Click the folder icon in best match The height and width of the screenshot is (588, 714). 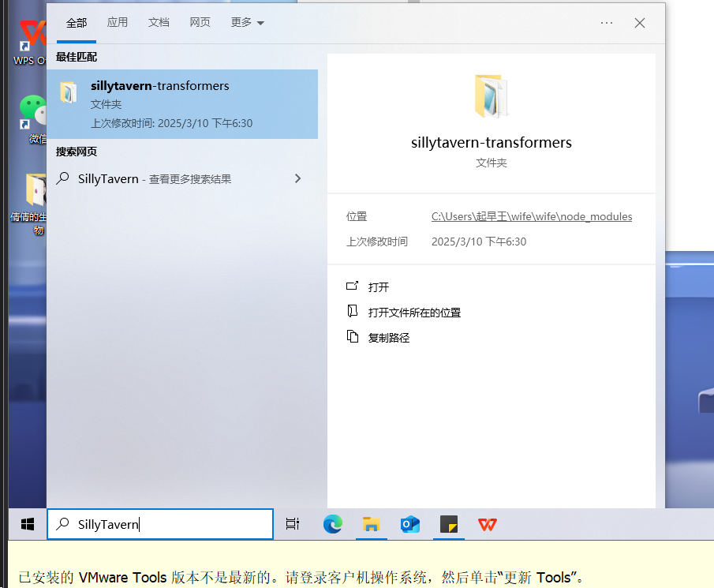tap(69, 92)
